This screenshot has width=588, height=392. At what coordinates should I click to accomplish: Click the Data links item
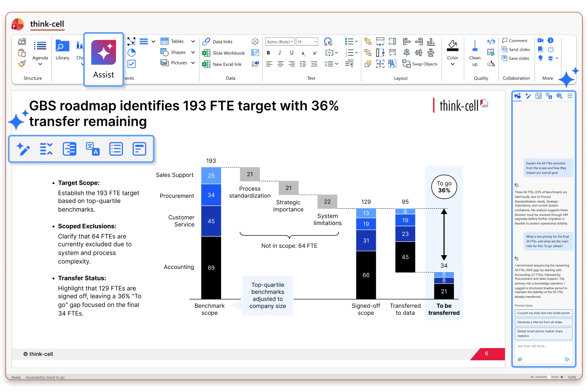tap(218, 42)
